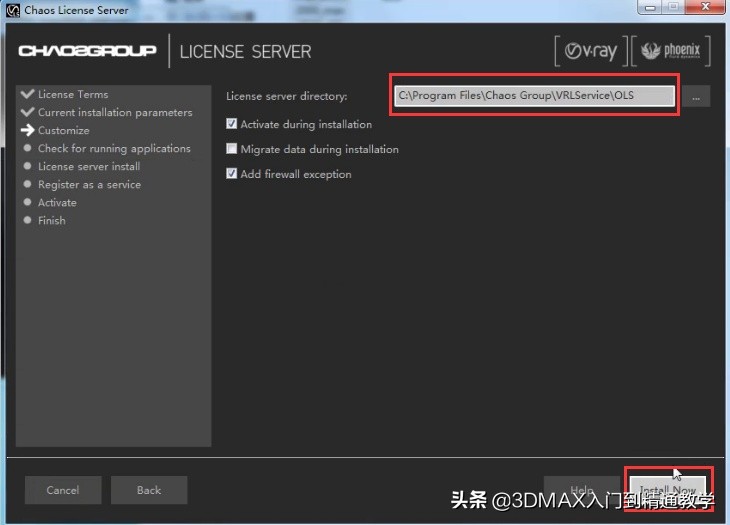Select the Customize step
The image size is (730, 525).
point(64,130)
